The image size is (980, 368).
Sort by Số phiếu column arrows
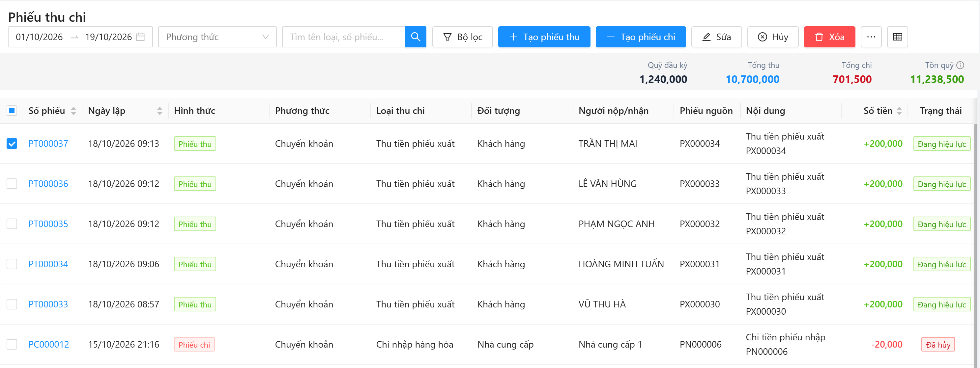73,111
